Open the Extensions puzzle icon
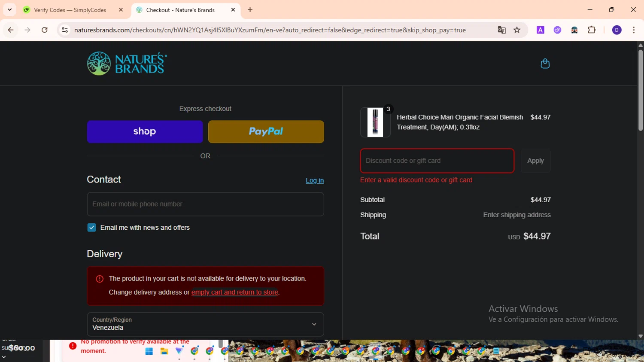The width and height of the screenshot is (644, 362). [592, 30]
